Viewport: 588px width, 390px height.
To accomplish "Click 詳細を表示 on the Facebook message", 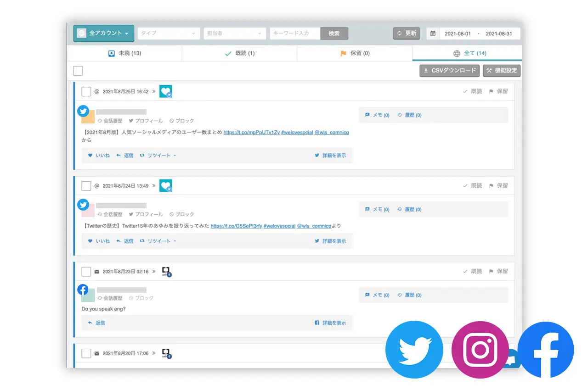I will (x=330, y=323).
